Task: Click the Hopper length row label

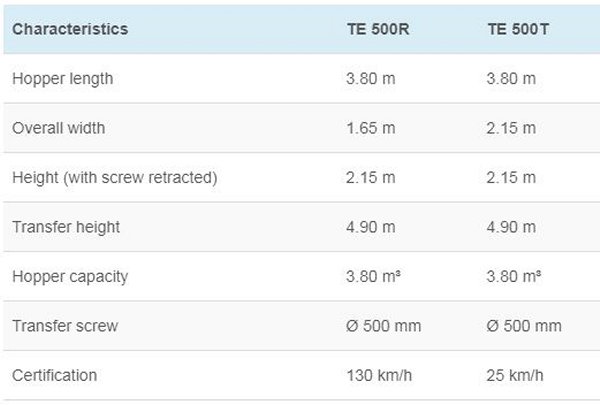Action: [62, 79]
